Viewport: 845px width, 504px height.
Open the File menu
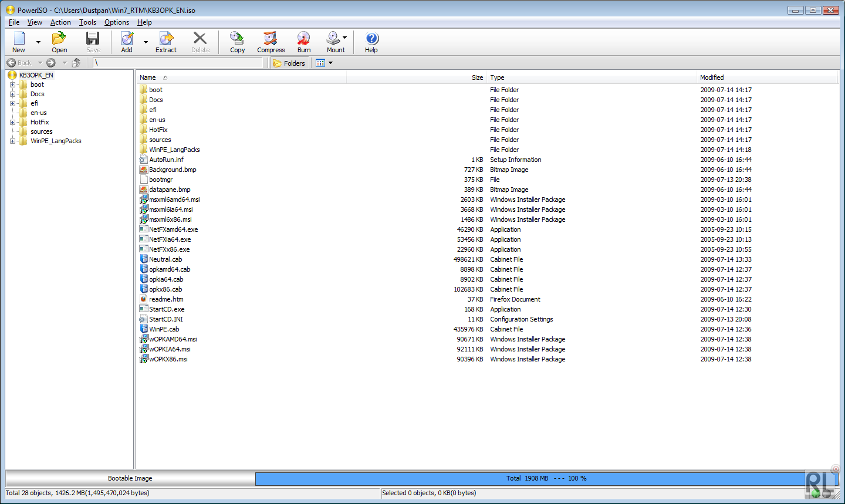14,22
